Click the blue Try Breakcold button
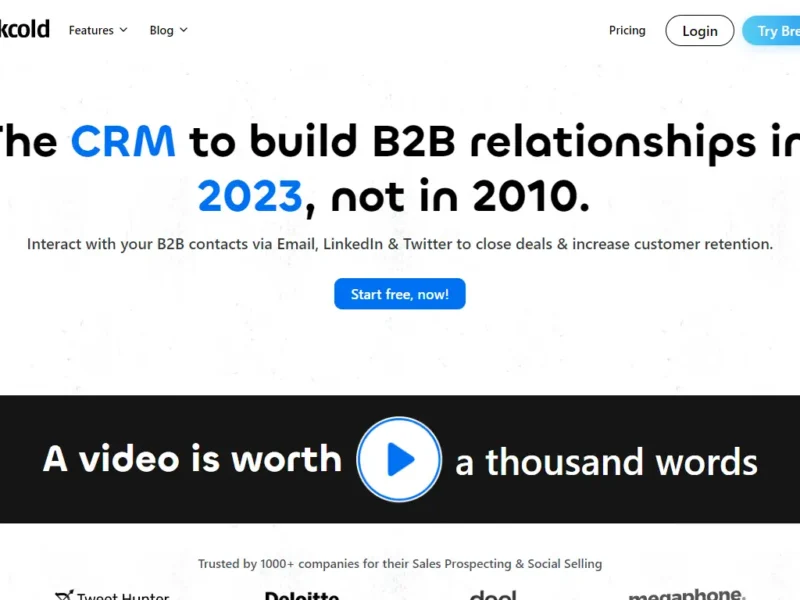The height and width of the screenshot is (600, 800). [772, 31]
